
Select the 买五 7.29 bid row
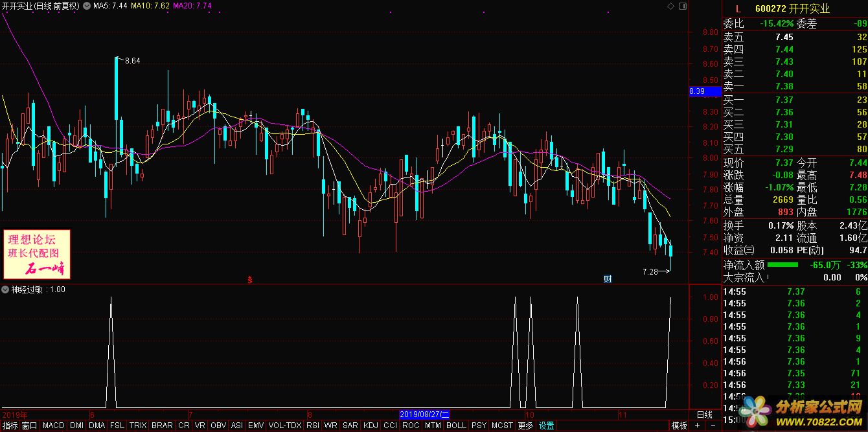point(795,149)
